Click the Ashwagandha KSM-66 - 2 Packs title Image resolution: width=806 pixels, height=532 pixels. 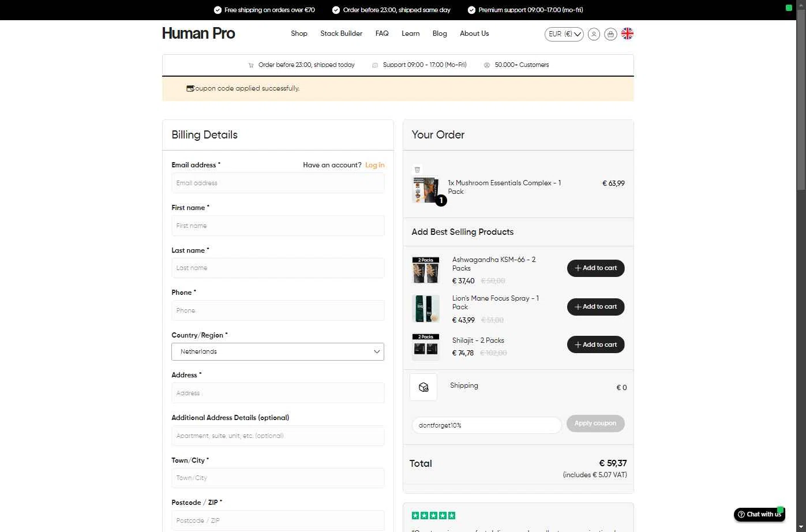pyautogui.click(x=494, y=264)
